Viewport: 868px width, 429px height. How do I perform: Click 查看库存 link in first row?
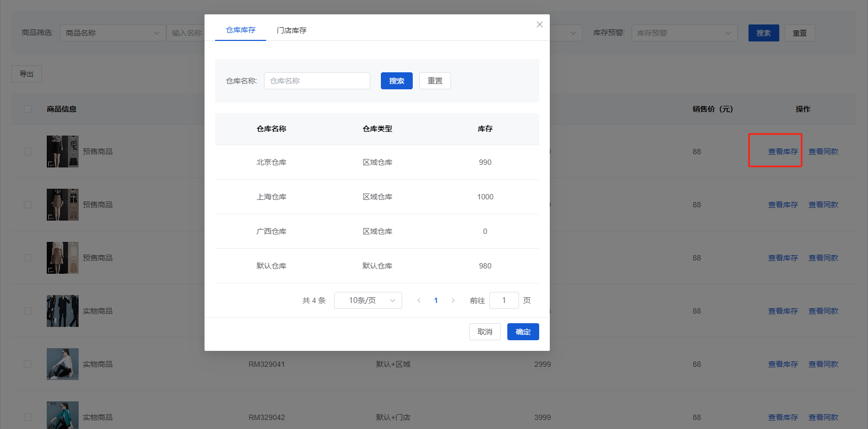point(783,152)
